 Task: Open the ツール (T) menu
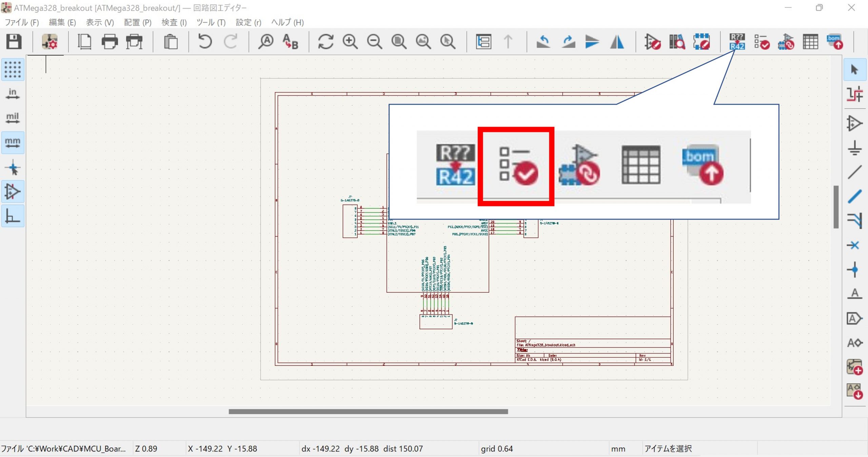click(211, 22)
